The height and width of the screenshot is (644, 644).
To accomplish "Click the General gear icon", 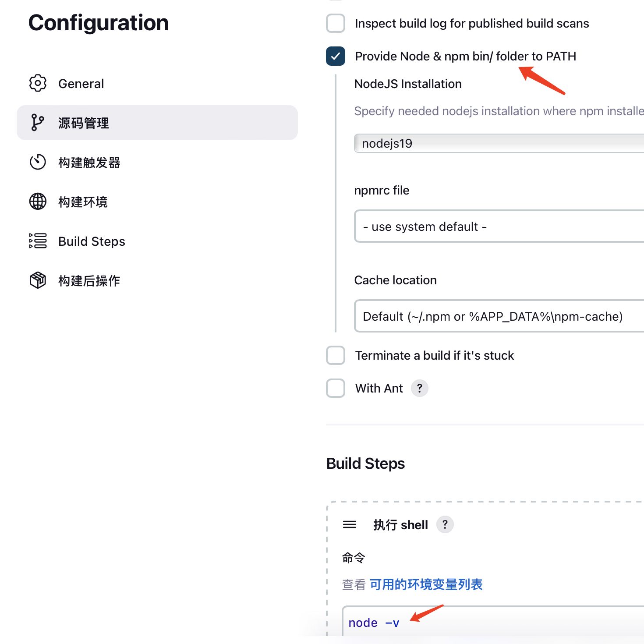I will point(38,83).
